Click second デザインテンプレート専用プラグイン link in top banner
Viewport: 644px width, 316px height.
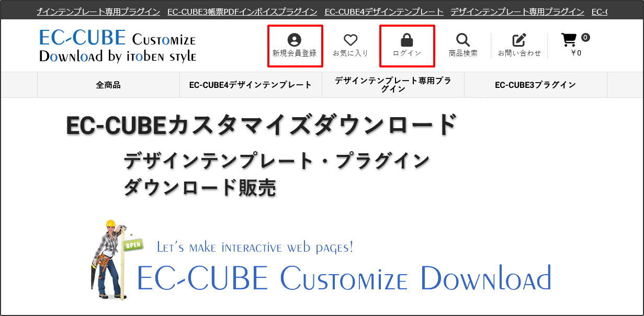517,12
